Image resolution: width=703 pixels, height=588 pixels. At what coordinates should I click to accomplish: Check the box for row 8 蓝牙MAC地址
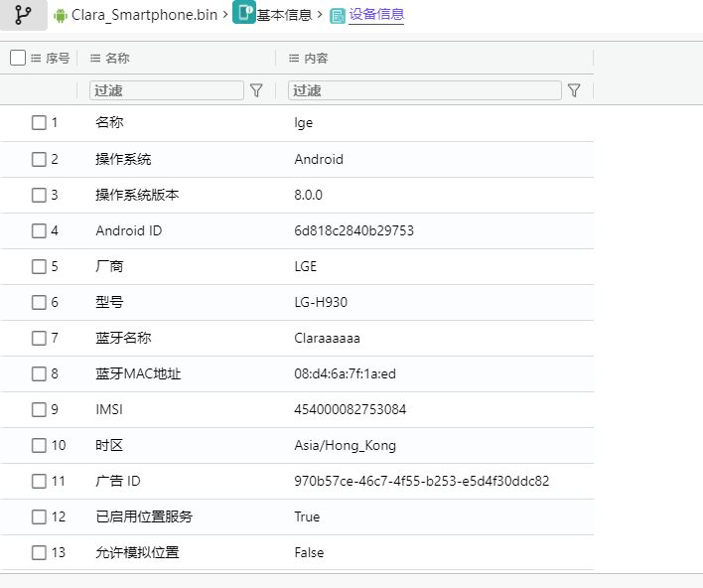(39, 373)
